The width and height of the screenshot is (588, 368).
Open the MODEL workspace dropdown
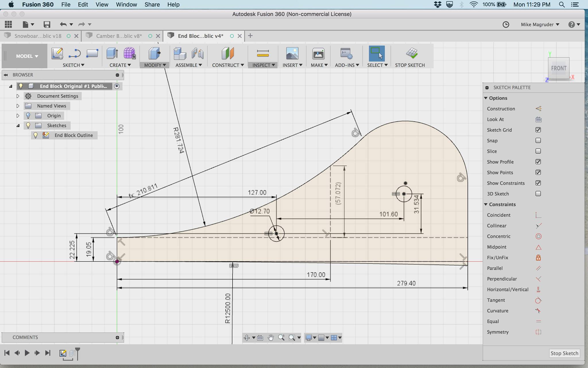click(27, 56)
